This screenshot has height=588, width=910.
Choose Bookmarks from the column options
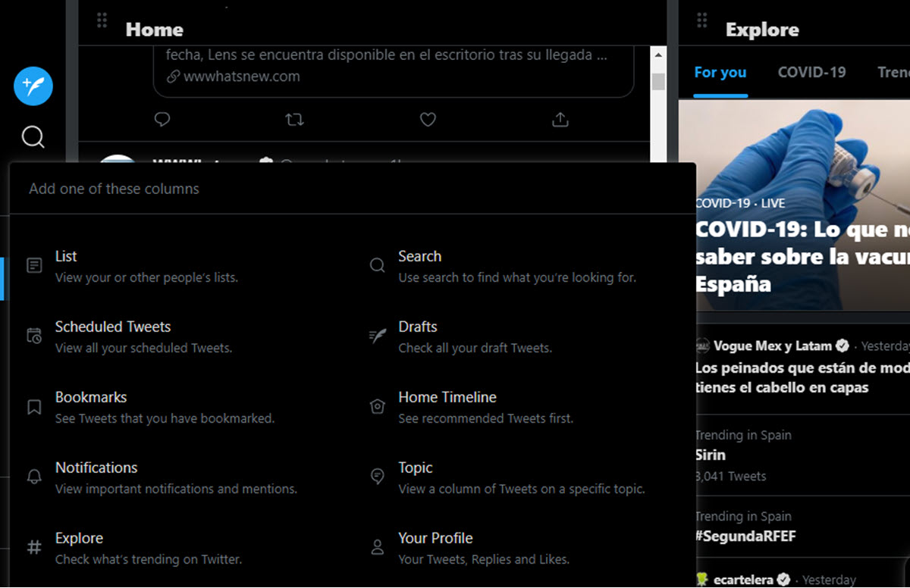point(90,398)
